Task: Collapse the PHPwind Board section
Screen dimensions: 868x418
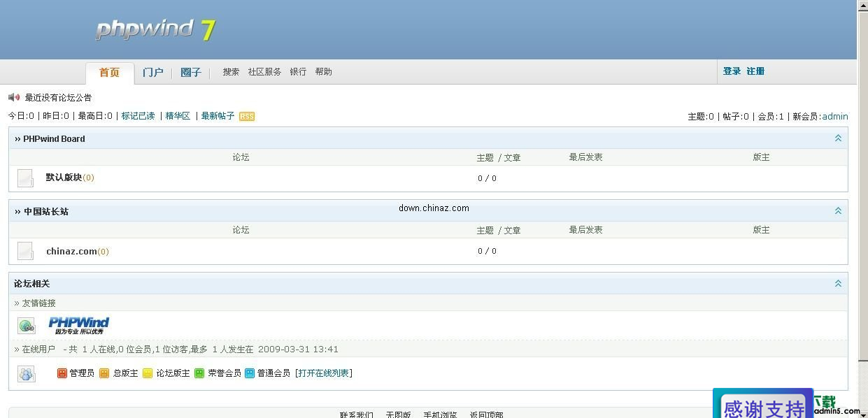Action: 838,138
